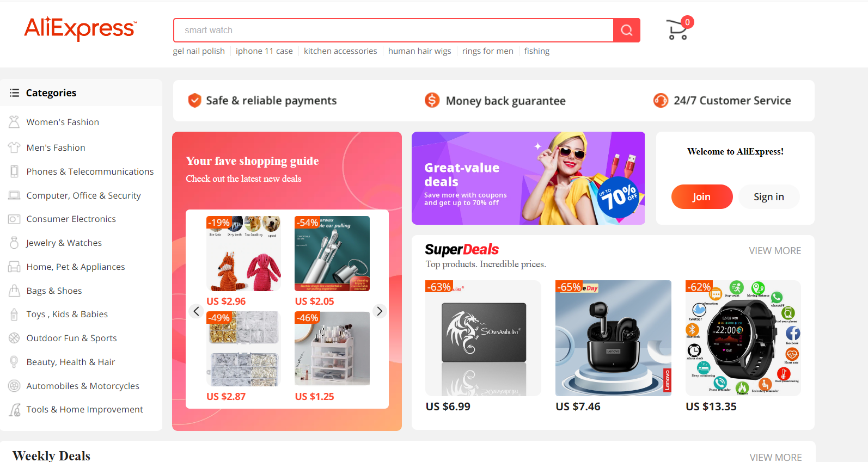Click the Outdoor Fun & Sports ball icon
Image resolution: width=868 pixels, height=462 pixels.
[14, 338]
